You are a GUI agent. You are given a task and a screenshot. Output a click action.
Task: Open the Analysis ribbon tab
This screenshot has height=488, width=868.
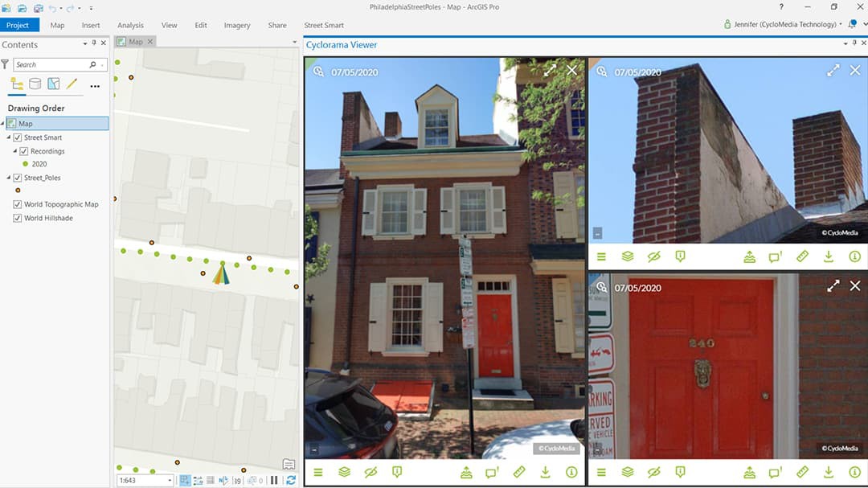130,25
